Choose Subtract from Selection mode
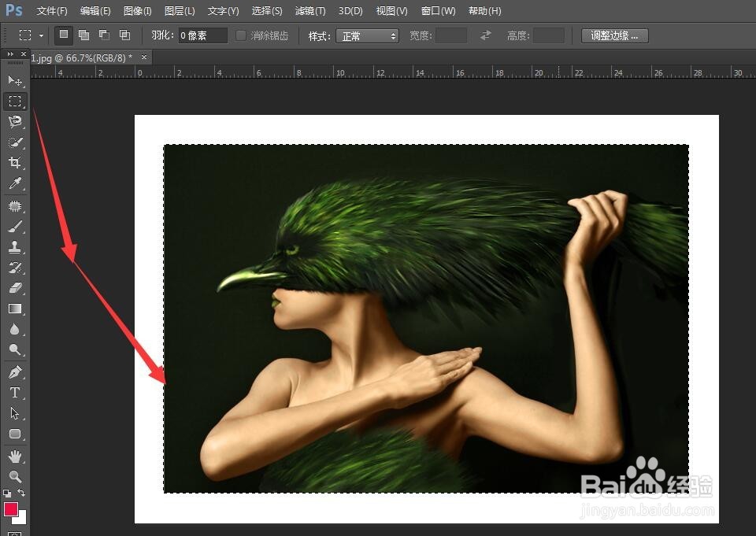This screenshot has width=756, height=536. [104, 35]
